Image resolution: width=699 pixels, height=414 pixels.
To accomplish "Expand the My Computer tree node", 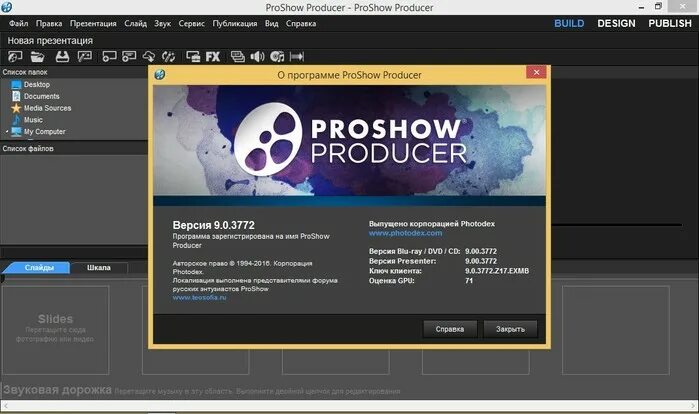I will tap(7, 132).
